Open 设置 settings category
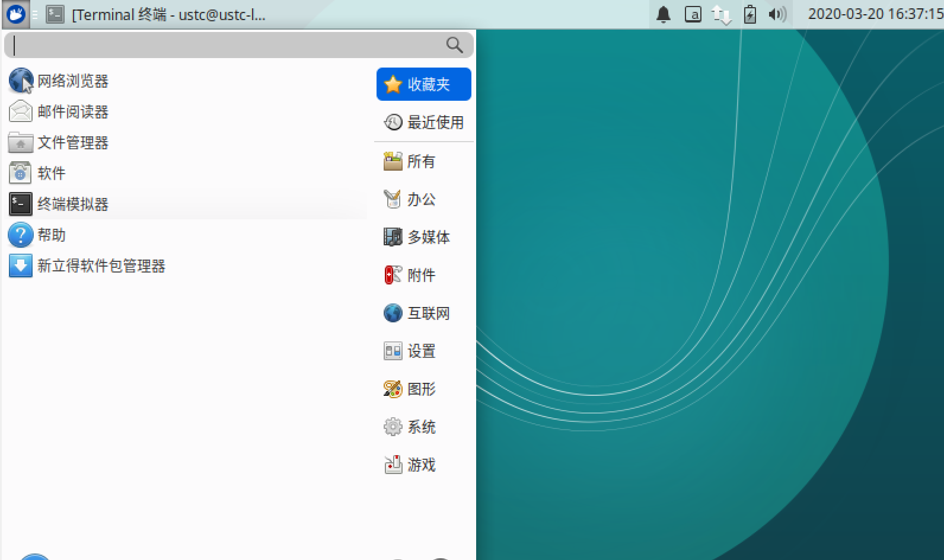944x560 pixels. (420, 351)
